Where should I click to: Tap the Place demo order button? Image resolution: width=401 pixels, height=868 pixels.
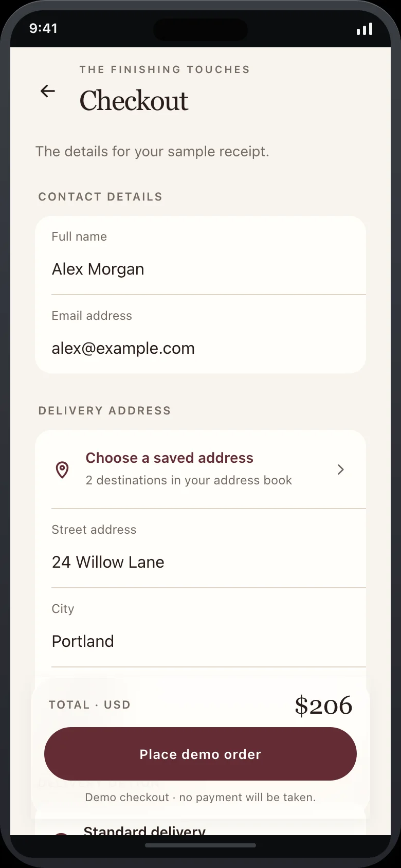[200, 754]
